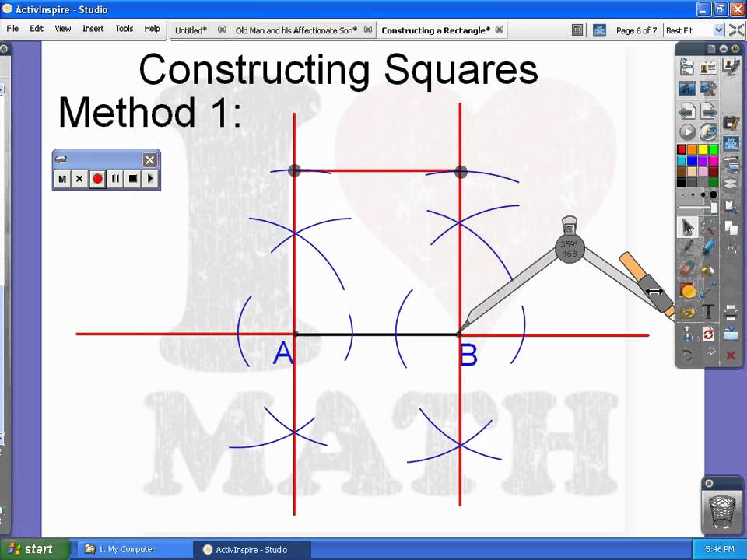This screenshot has width=747, height=560.
Task: Open My Computer from the taskbar
Action: pos(133,549)
